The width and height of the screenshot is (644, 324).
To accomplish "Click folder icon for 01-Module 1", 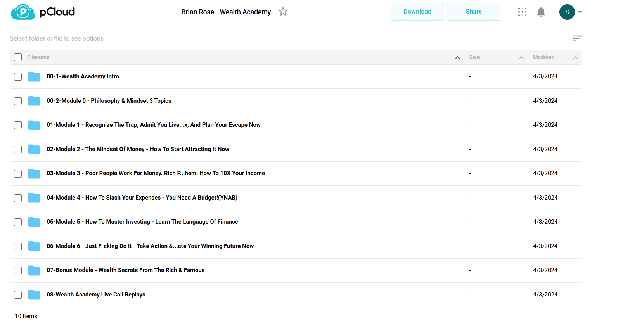I will tap(34, 125).
